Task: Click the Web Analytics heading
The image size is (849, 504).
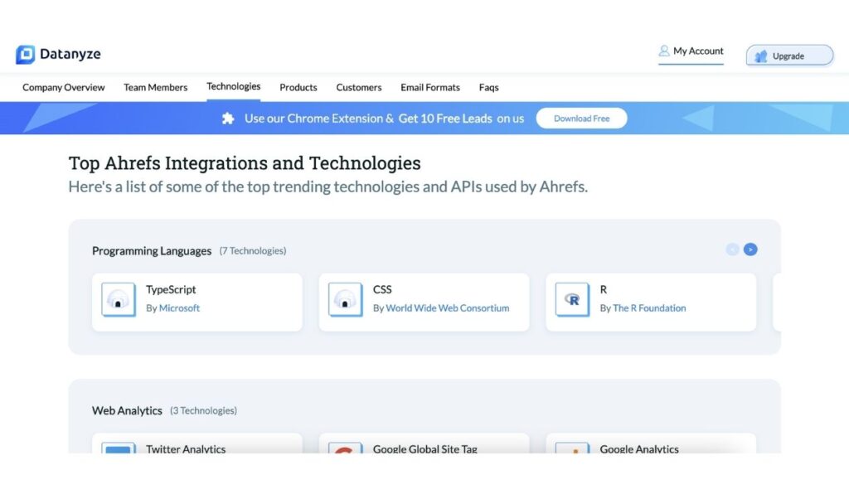Action: (x=127, y=410)
